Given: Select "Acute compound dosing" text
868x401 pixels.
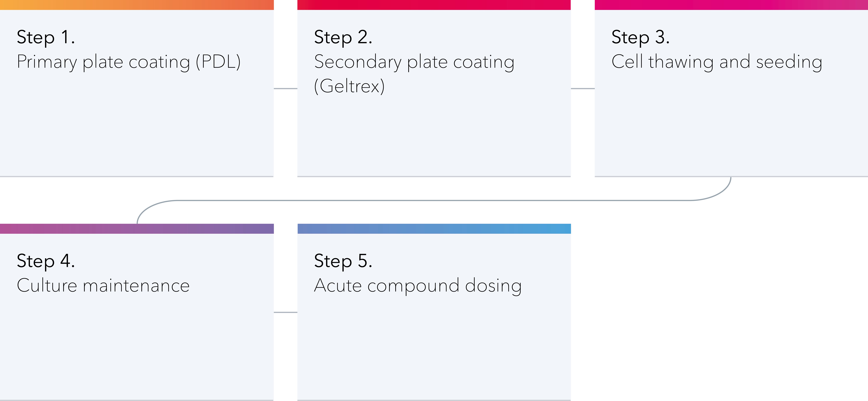Looking at the screenshot, I should coord(418,286).
